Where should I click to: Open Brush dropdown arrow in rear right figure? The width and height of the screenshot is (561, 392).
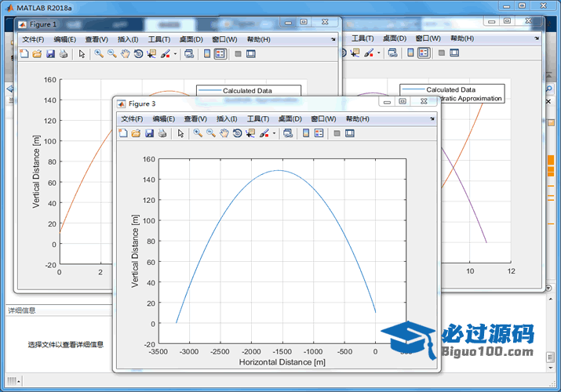coord(379,53)
